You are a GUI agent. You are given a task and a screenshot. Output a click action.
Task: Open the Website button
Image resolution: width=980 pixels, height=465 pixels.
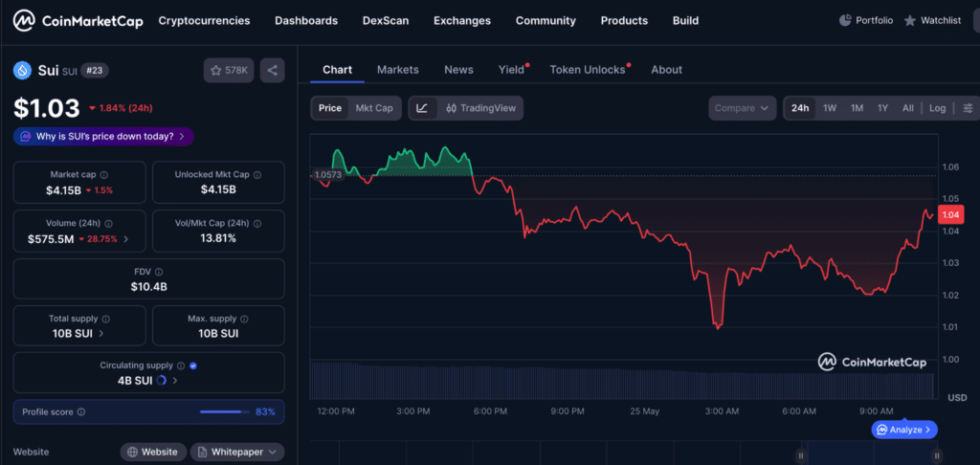[x=153, y=452]
